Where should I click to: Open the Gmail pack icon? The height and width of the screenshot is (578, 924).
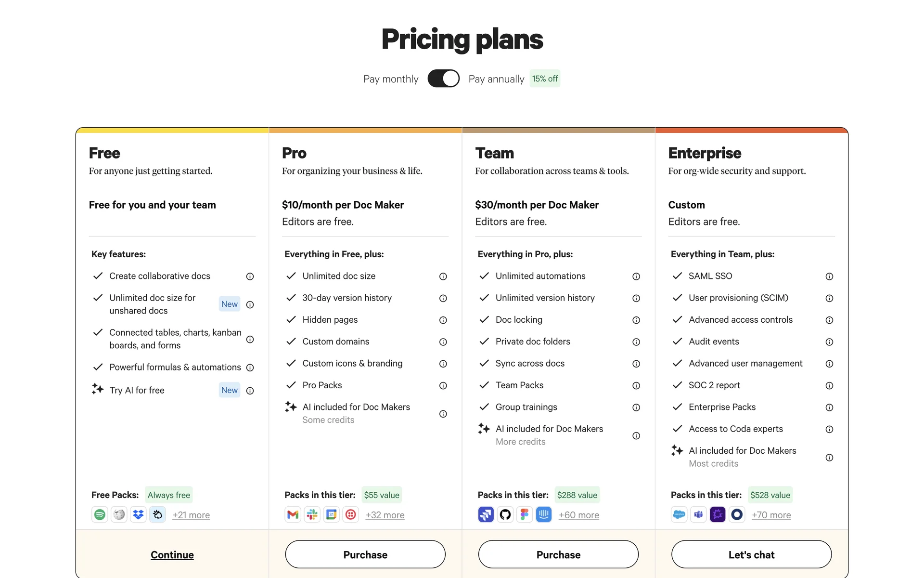293,515
